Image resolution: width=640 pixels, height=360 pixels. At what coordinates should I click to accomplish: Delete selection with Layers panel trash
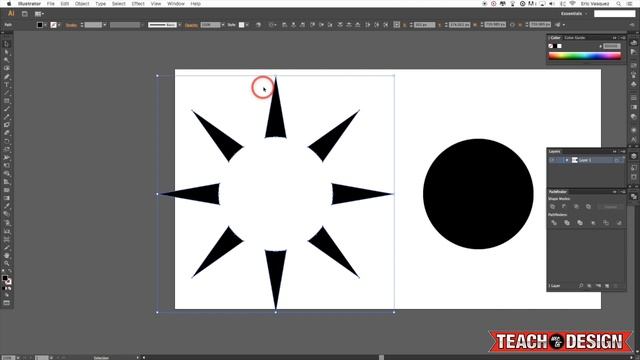point(616,286)
